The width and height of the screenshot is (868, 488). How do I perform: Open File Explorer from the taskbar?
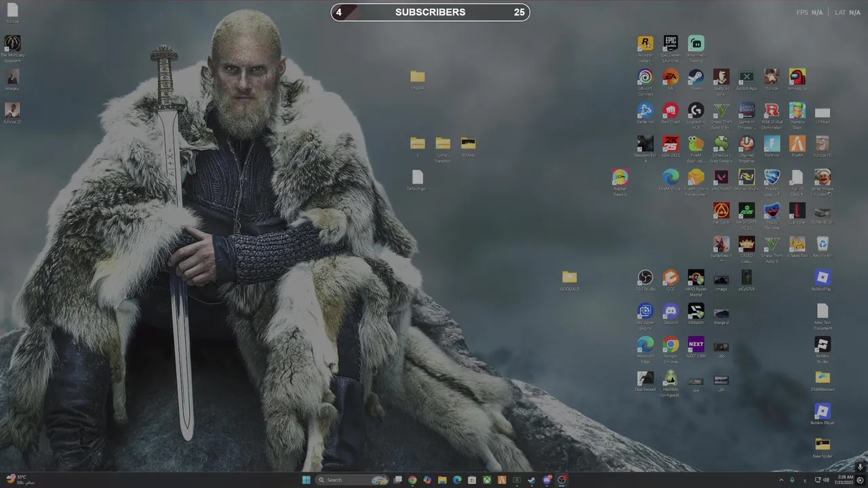[442, 480]
